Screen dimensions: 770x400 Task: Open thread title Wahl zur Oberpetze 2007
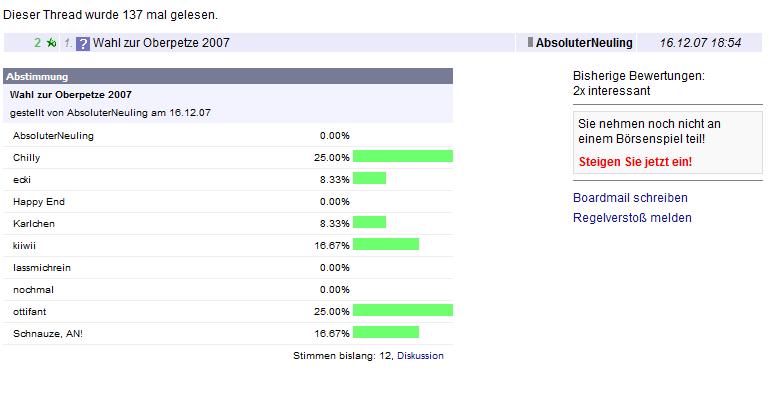[161, 43]
